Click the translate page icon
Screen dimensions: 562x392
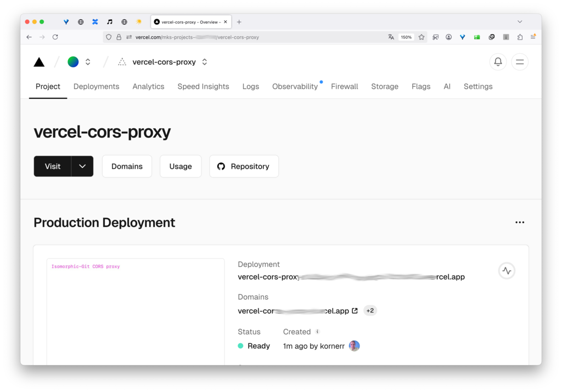coord(391,37)
